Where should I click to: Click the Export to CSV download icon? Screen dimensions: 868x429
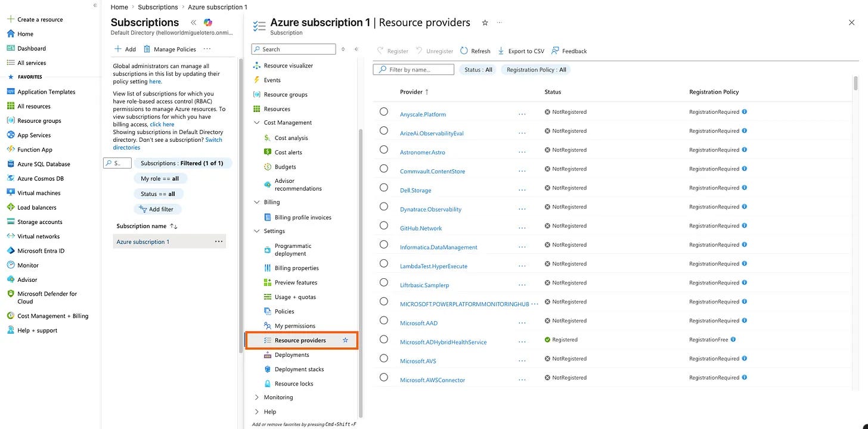tap(501, 51)
